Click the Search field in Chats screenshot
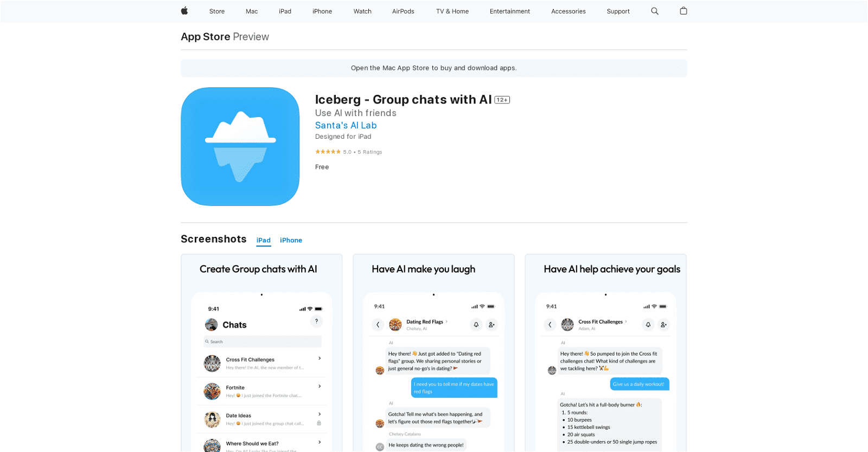868x452 pixels. [x=263, y=341]
